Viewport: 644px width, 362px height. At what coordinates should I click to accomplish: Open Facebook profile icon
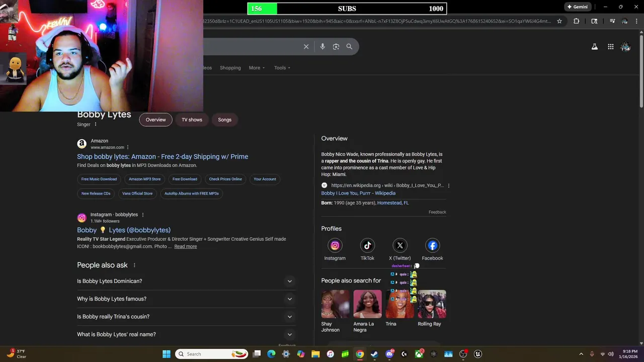point(432,245)
